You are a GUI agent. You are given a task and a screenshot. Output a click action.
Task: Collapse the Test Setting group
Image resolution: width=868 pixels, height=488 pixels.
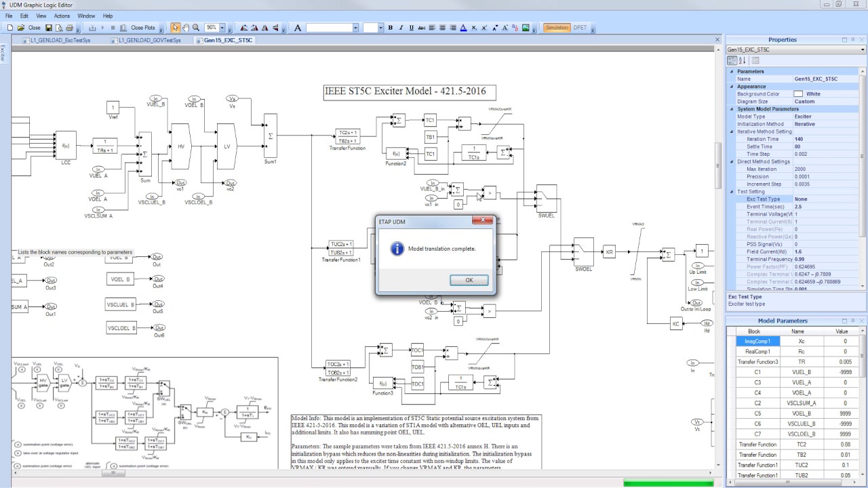pos(732,191)
